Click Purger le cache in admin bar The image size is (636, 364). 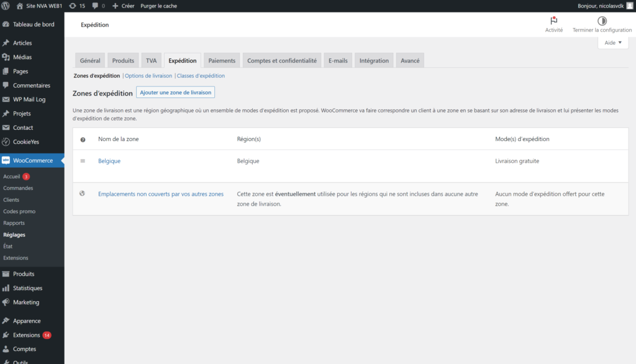click(158, 6)
